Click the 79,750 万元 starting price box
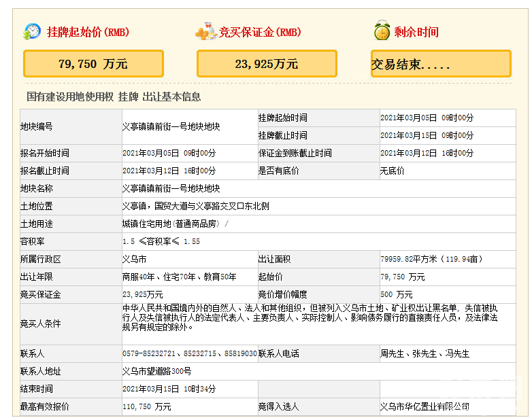Screen dimensions: 532x420 (93, 64)
